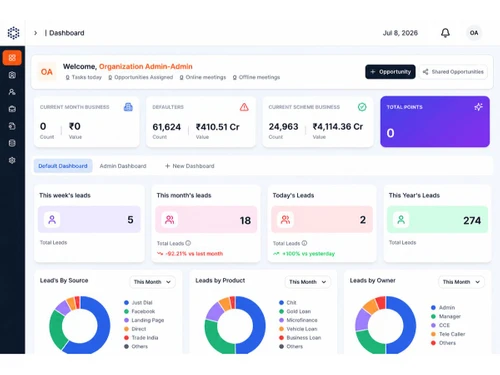
Task: Click the Jul 8, 2026 date
Action: [400, 33]
